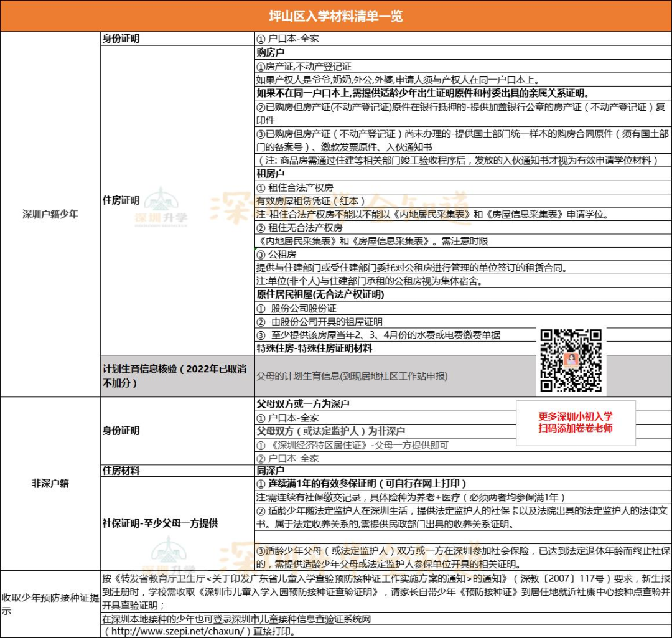Click the red text 更多深圳小初入学 扫码添加卷卷老师

[576, 423]
